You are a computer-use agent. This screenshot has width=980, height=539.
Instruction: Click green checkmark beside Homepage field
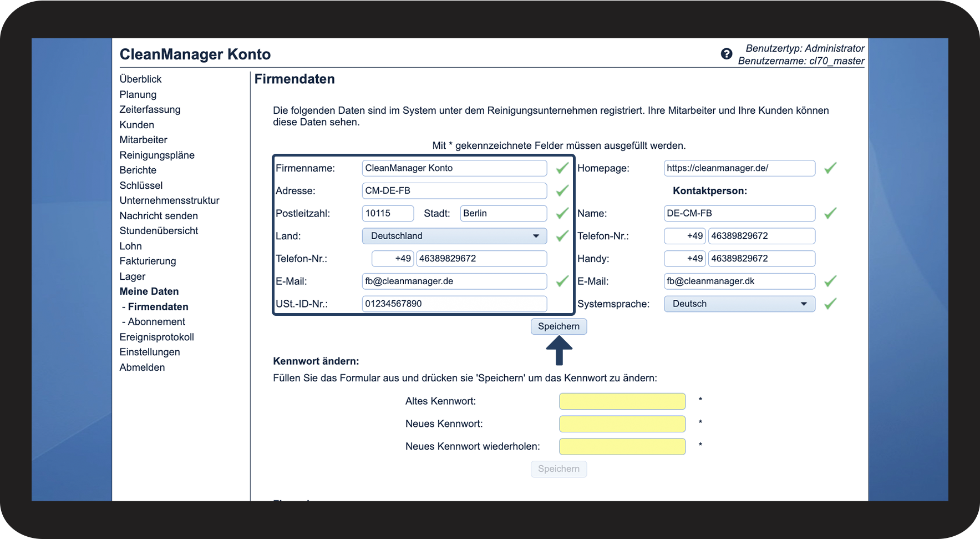830,168
